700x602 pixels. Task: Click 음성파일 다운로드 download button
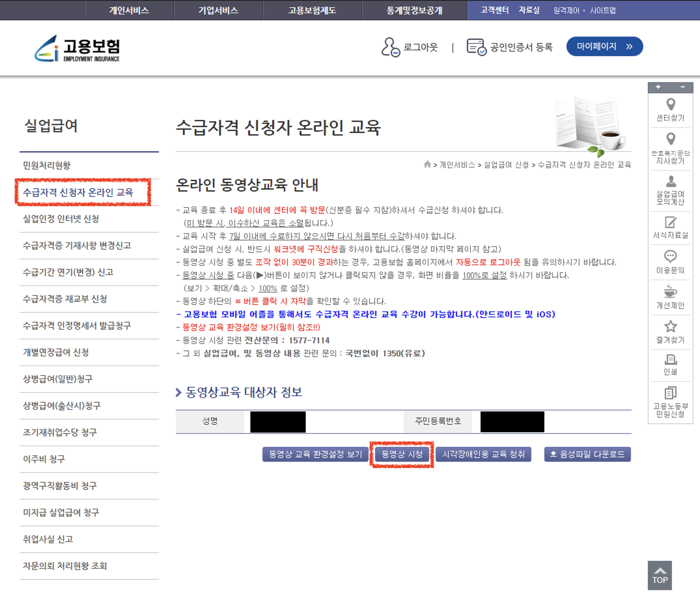tap(587, 454)
